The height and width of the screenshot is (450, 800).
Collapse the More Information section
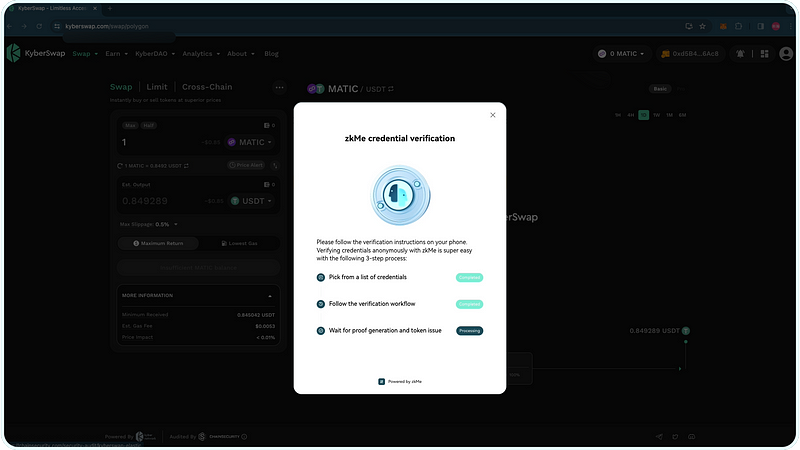point(270,296)
